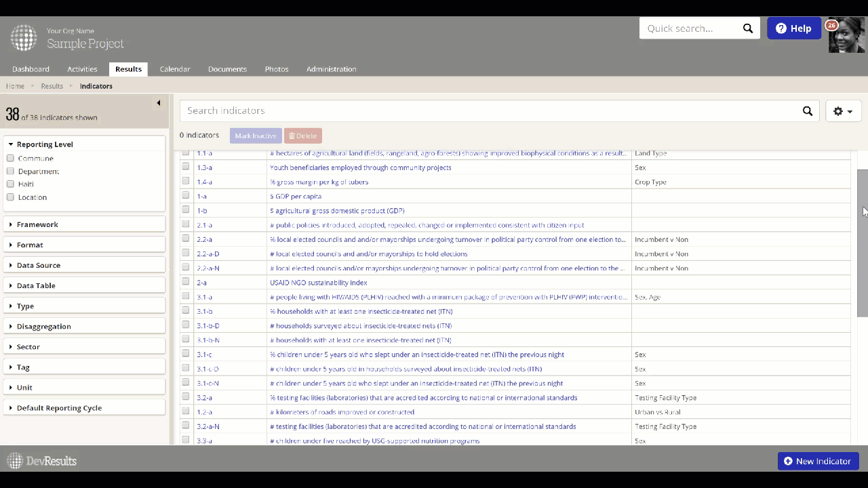Click the vertical scrollbar thumb
The image size is (868, 488).
863,243
